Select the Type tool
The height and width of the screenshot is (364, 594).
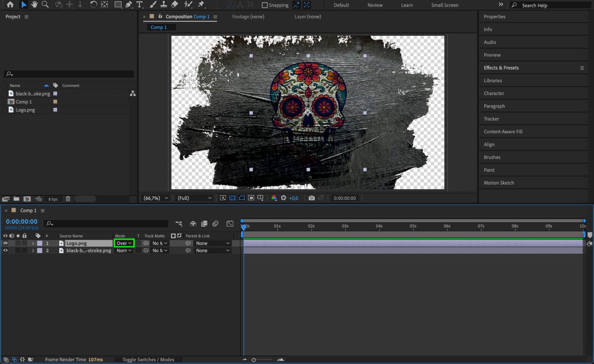tap(139, 4)
